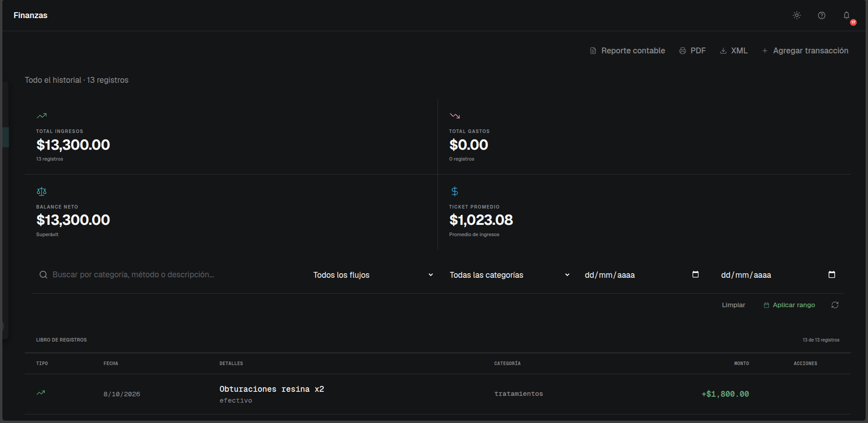
Task: Open Todos los flujos dropdown
Action: tap(373, 275)
